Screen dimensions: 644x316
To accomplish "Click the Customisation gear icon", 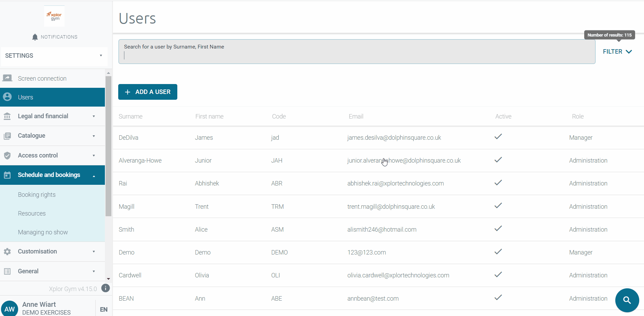I will [7, 251].
